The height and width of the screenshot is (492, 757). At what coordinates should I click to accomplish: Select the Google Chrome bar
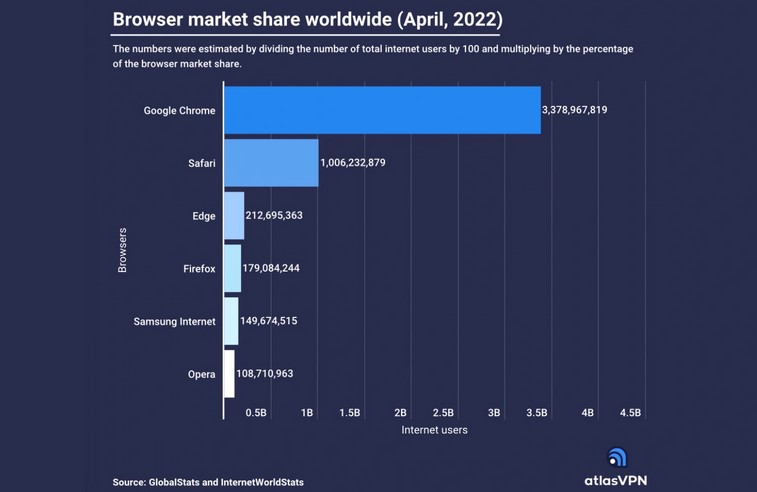(x=381, y=110)
